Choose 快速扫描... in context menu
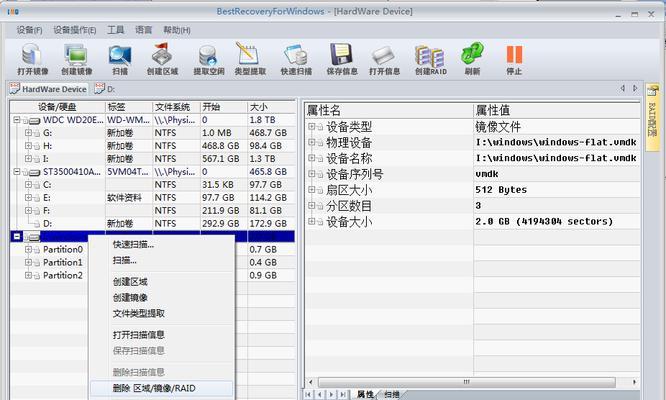The height and width of the screenshot is (400, 666). point(133,245)
